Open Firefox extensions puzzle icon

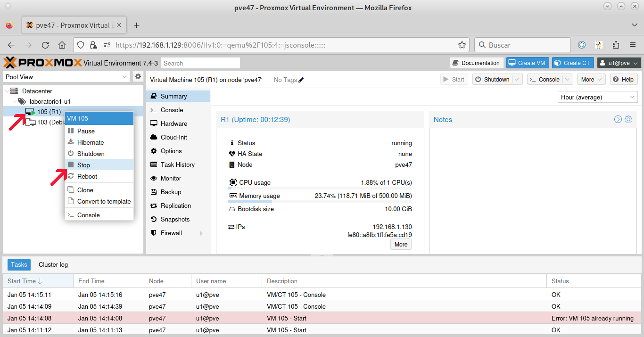[616, 45]
